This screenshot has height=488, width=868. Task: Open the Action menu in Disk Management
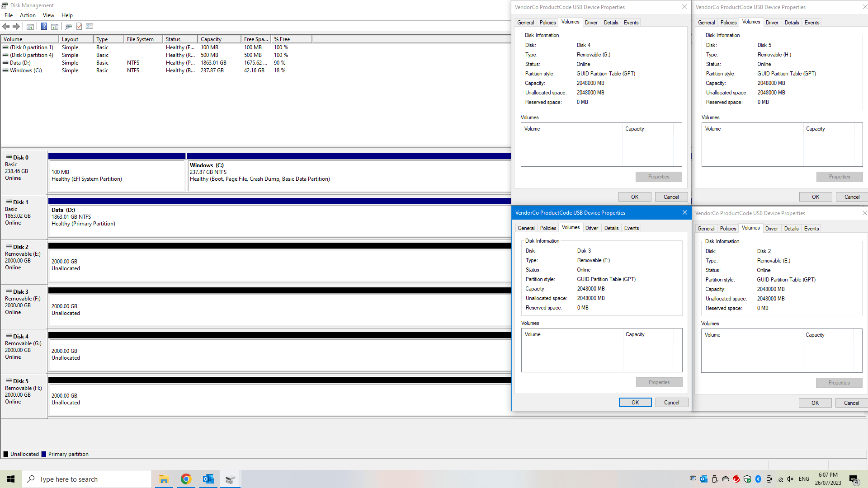coord(28,15)
